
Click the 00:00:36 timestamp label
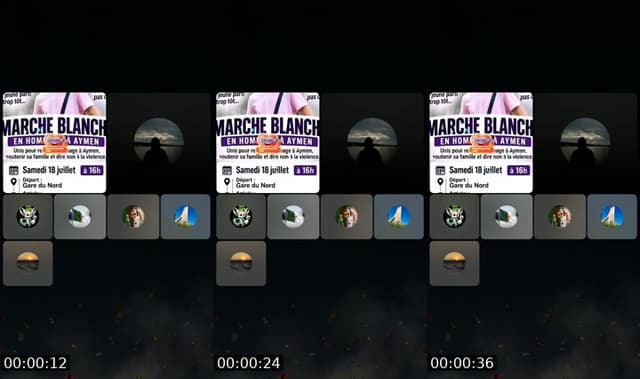[462, 363]
